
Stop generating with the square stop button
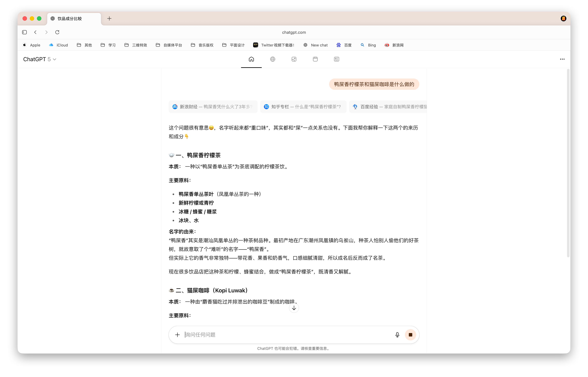click(x=410, y=335)
